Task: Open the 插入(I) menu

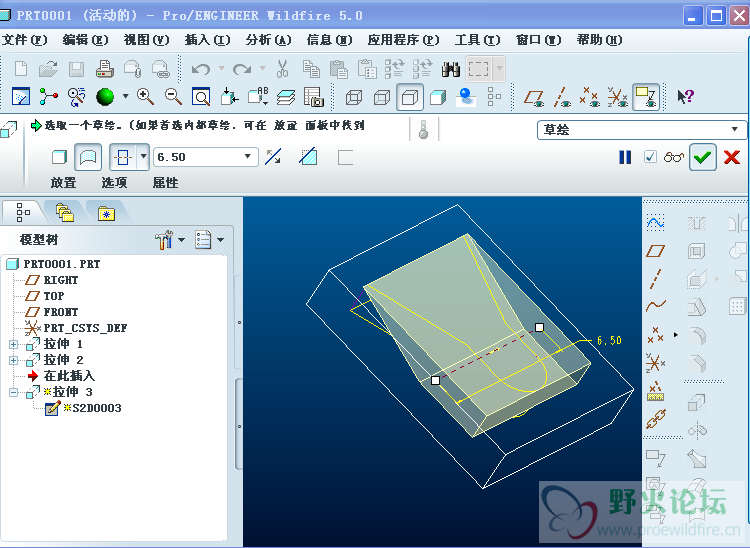Action: (208, 40)
